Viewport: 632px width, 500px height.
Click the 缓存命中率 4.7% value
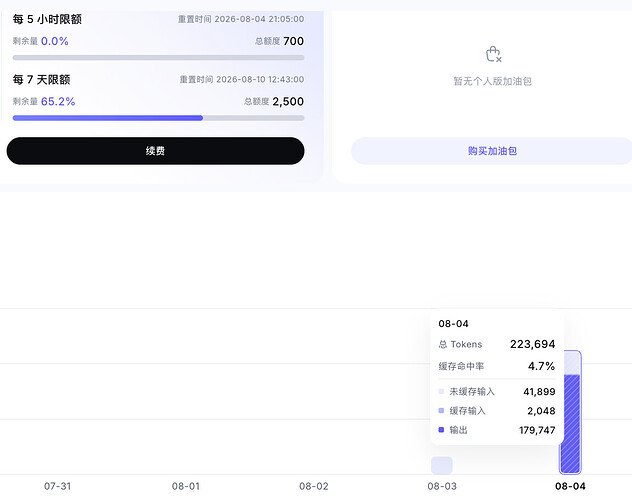541,366
